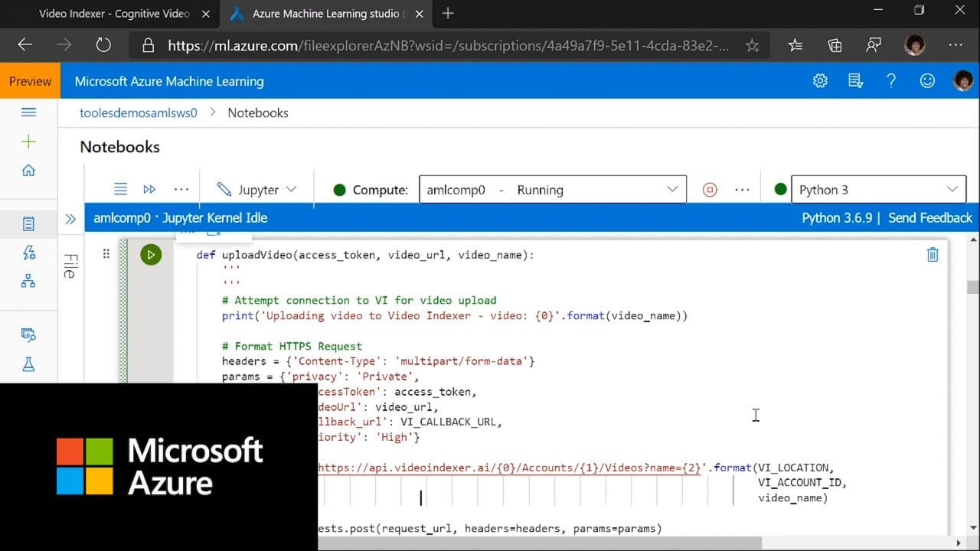Viewport: 980px width, 551px height.
Task: Refresh the current browser page
Action: coord(103,45)
